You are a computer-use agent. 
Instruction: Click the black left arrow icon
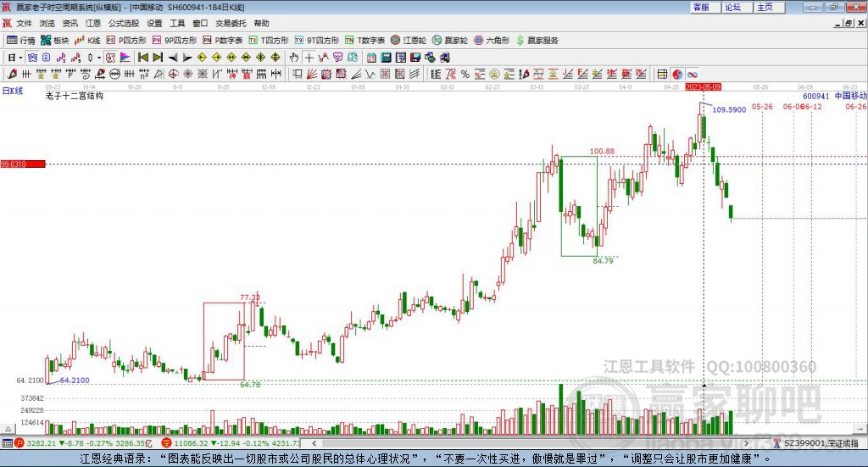173,58
